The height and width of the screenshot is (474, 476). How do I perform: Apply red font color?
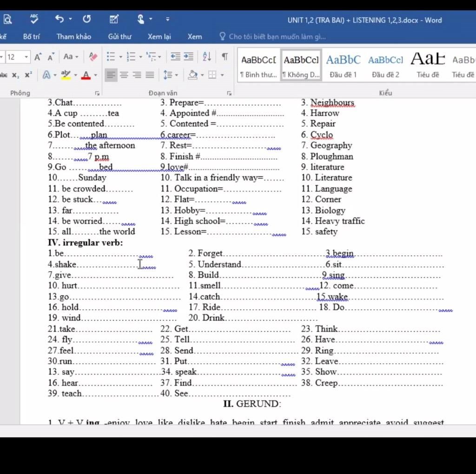point(86,75)
